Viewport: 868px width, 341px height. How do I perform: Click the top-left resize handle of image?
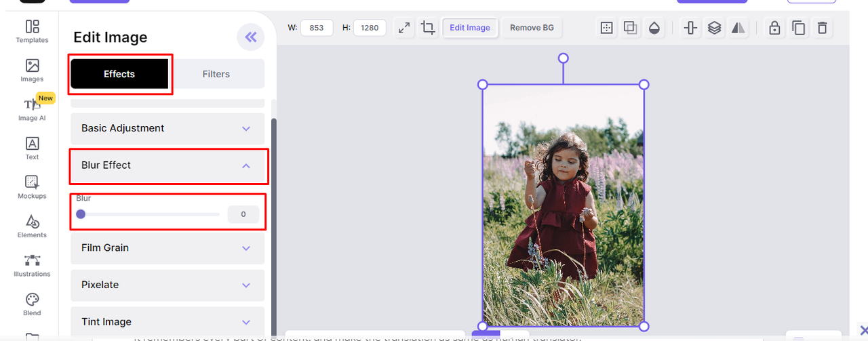coord(483,85)
